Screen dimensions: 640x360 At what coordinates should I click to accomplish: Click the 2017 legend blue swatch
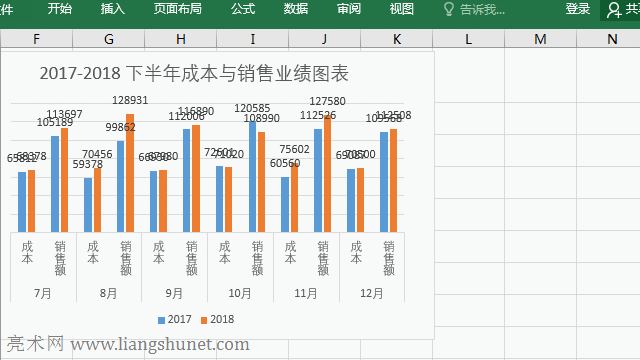[x=161, y=320]
